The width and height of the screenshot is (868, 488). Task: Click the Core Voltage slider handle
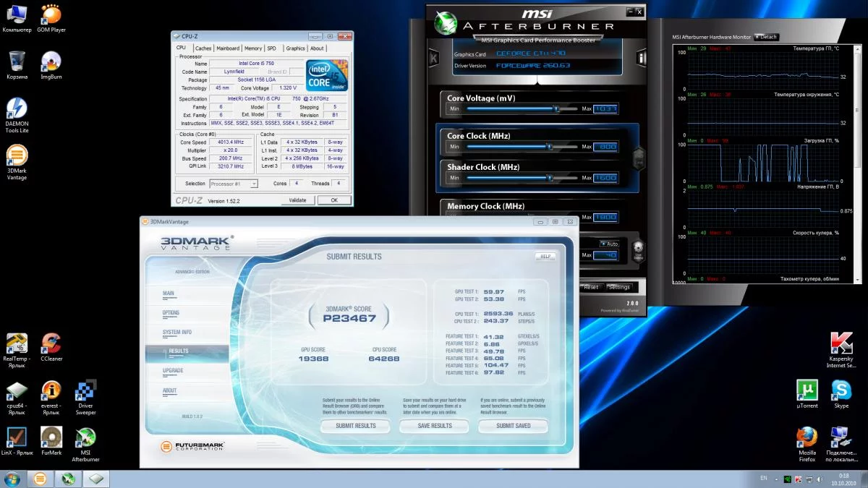(556, 109)
